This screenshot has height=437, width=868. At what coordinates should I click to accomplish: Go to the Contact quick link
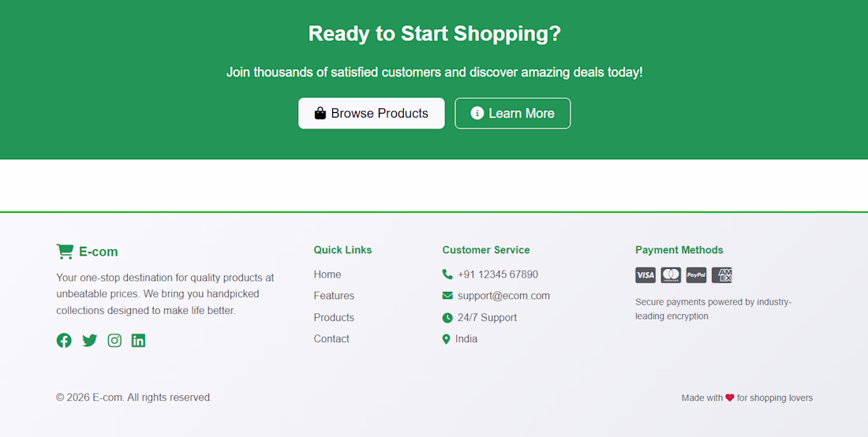(331, 338)
